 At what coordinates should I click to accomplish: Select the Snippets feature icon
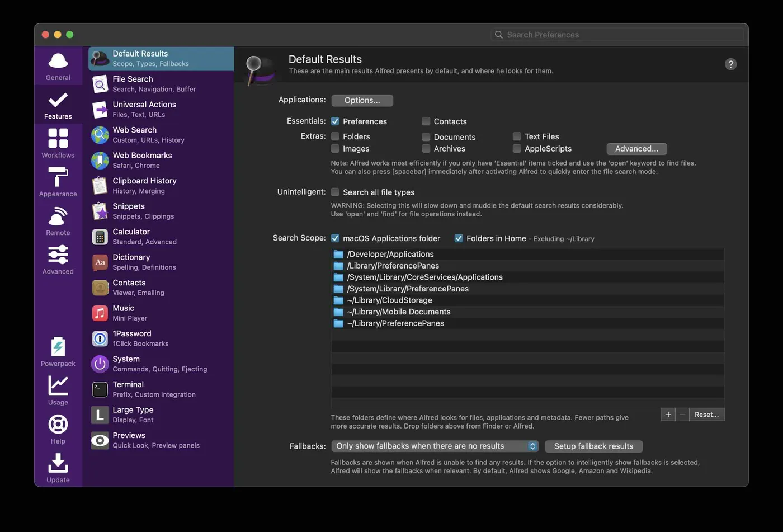tap(99, 211)
